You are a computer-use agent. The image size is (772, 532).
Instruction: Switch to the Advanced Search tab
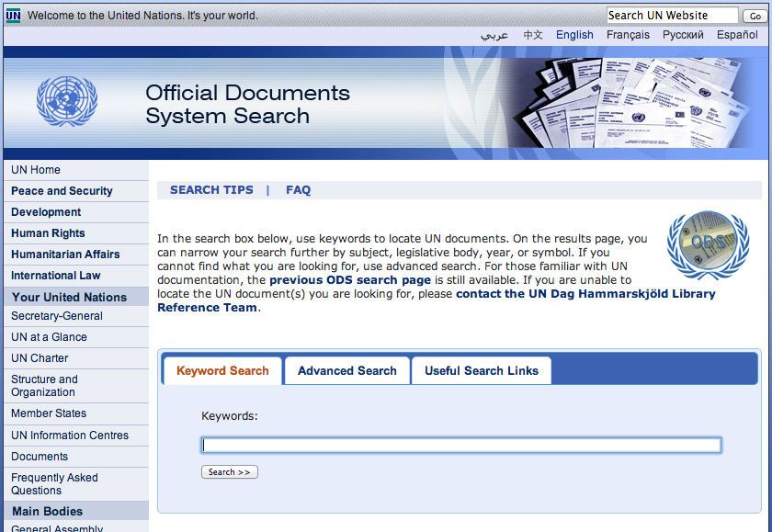pyautogui.click(x=347, y=370)
